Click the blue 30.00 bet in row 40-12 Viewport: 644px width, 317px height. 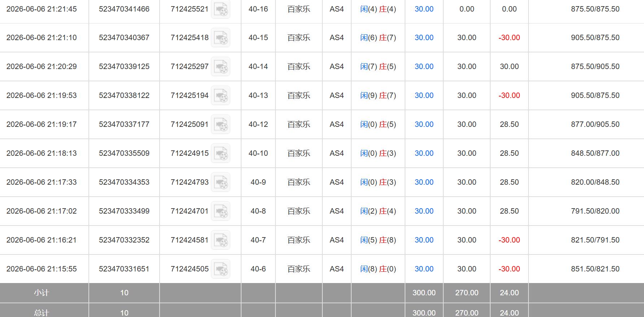(x=424, y=124)
